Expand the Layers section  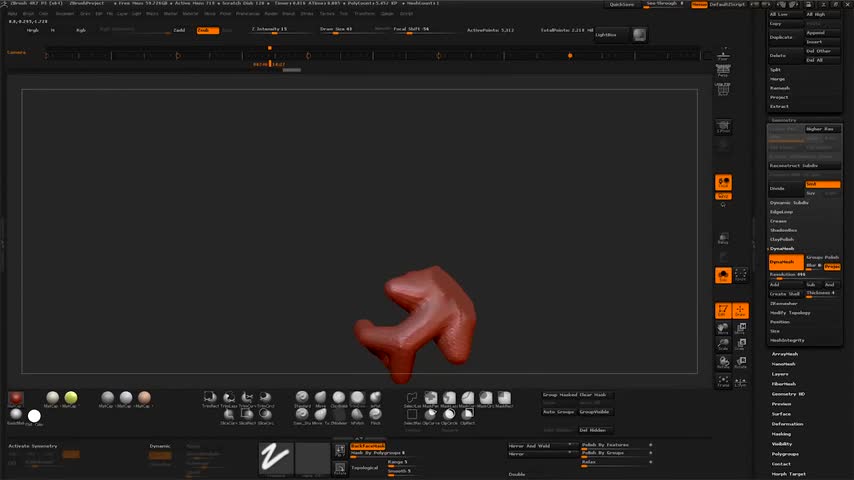coord(780,374)
